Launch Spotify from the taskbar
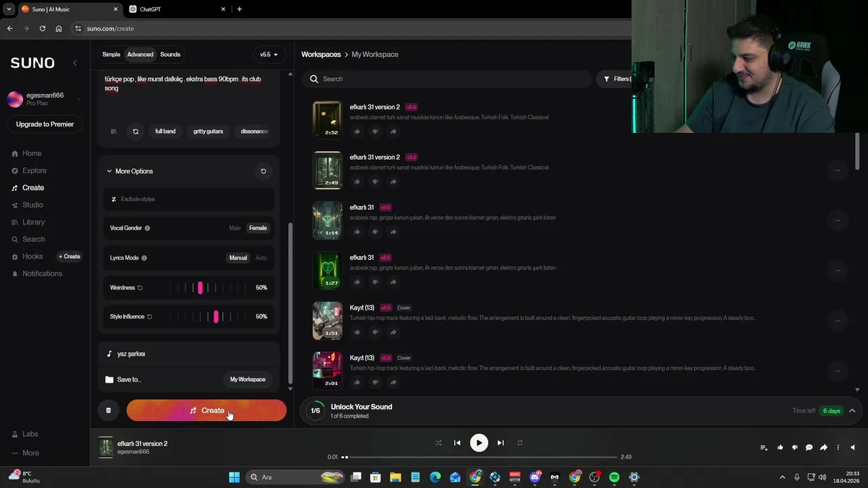 click(x=614, y=477)
